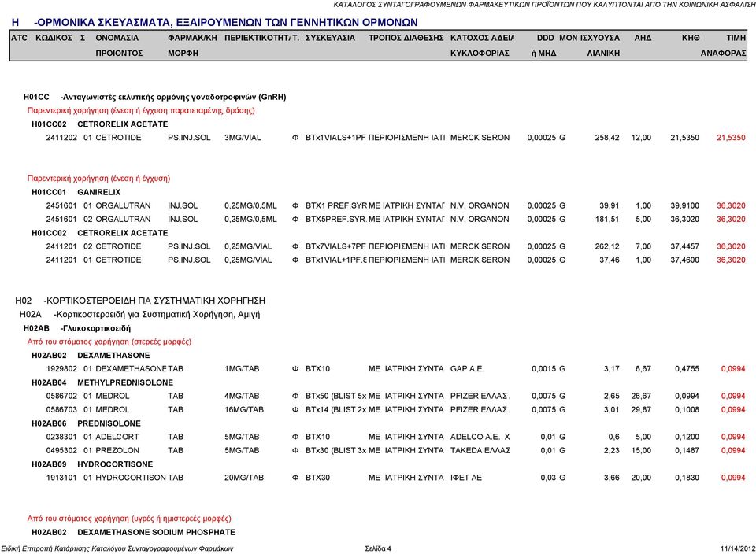Screen dimensions: 756x554
Task: Select 'H02AB04 METHYLPREDNISOLONE' substance heading
Action: tap(102, 382)
